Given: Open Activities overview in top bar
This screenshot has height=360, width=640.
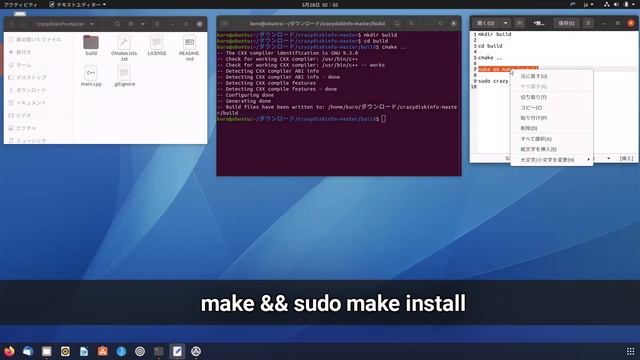Looking at the screenshot, I should click(x=20, y=4).
